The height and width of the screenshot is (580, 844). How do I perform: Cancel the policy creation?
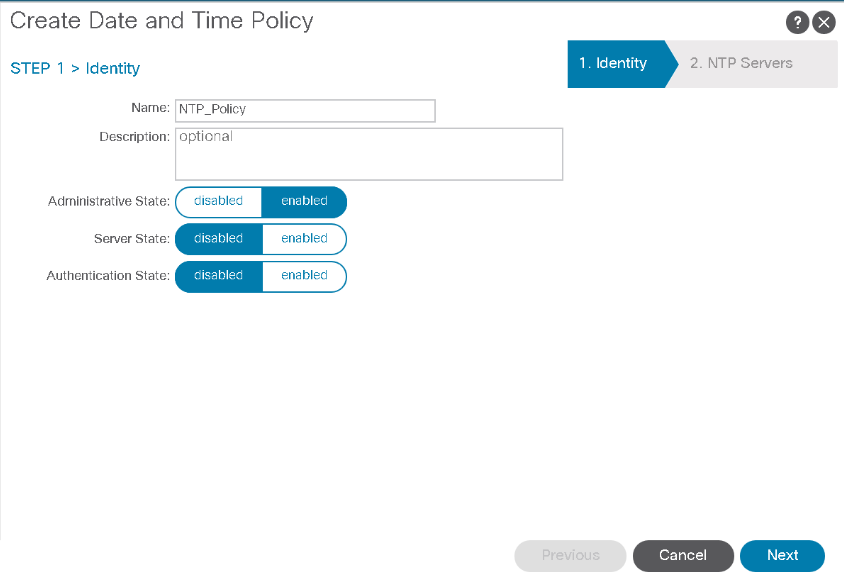click(x=683, y=555)
